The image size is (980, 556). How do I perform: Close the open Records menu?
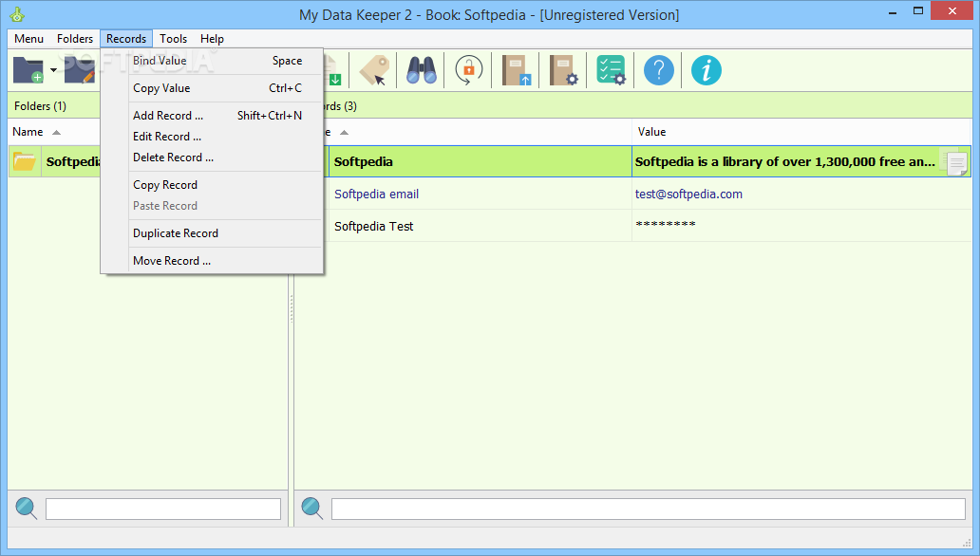pos(126,39)
